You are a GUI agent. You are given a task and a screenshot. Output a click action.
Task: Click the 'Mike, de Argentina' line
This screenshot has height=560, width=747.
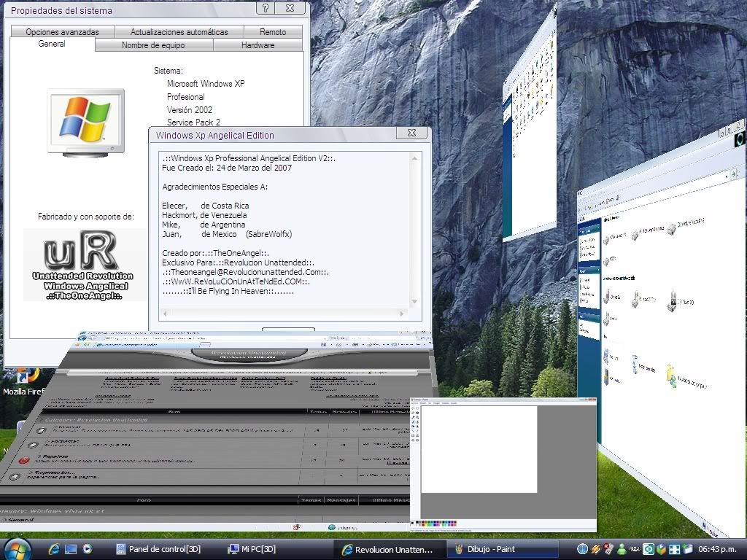(x=204, y=225)
